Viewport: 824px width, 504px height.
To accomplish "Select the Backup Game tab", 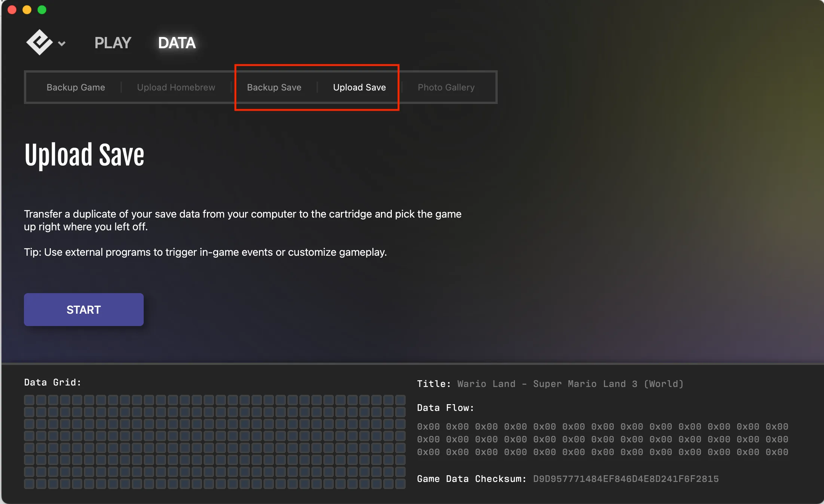I will coord(76,87).
